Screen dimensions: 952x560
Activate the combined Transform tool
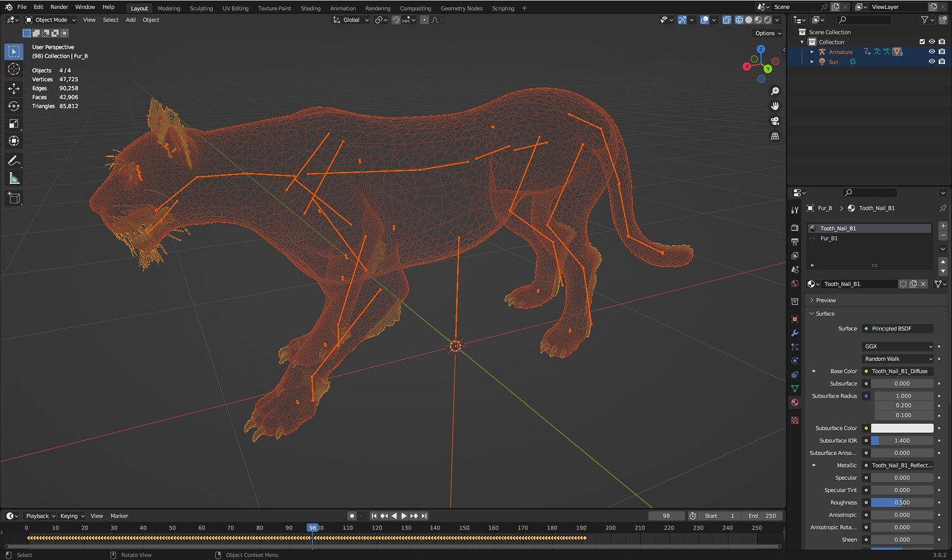tap(14, 141)
